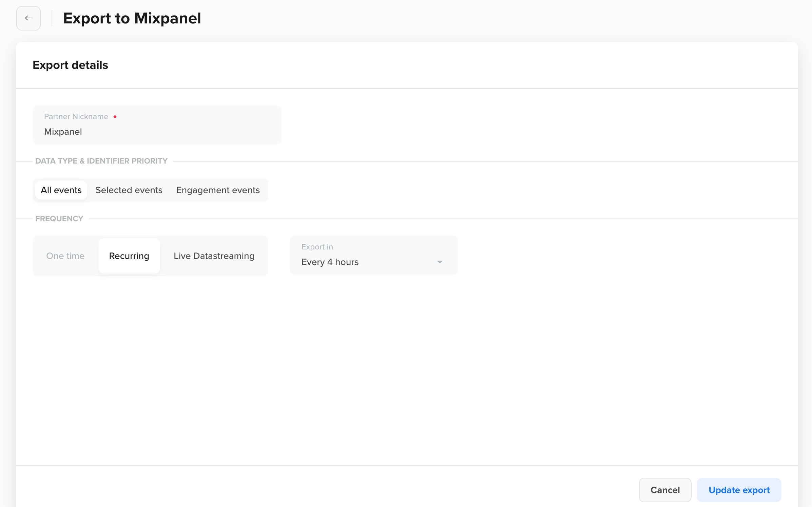The image size is (812, 507).
Task: Select the All events option
Action: [x=61, y=190]
